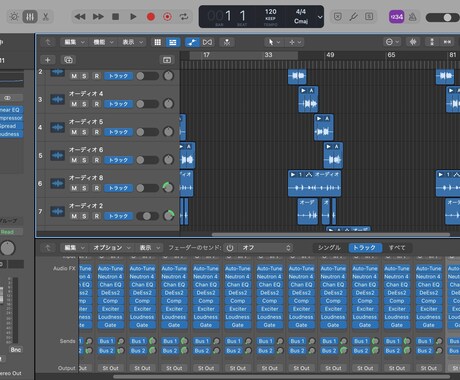Open the tracks area 機能 menu
This screenshot has width=460, height=380.
pos(103,42)
